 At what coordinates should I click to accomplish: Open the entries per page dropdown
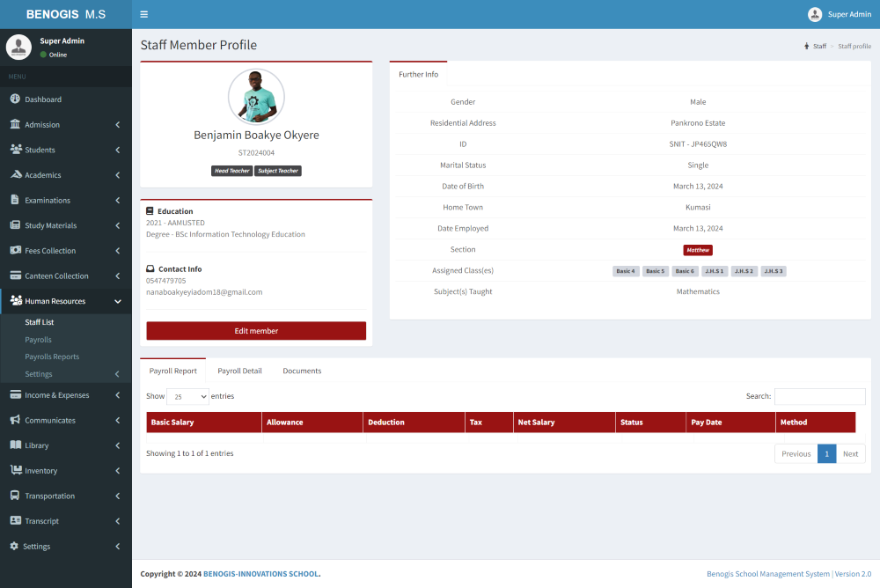188,397
